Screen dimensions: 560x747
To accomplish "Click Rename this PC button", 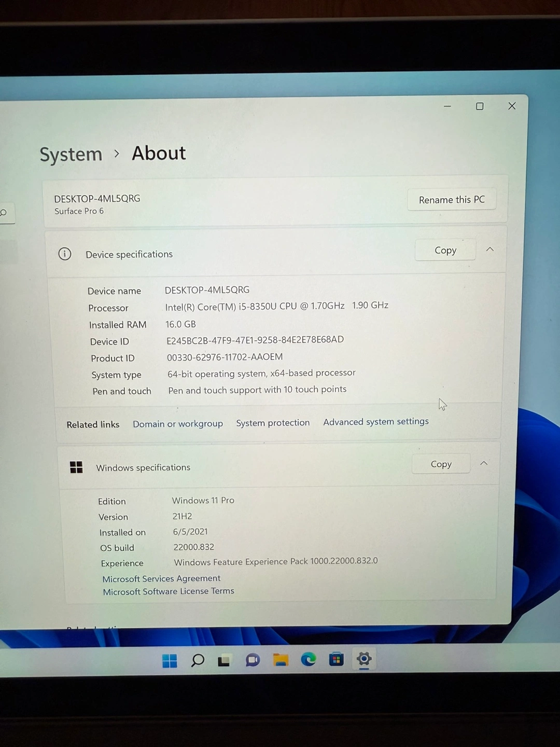I will (x=451, y=200).
